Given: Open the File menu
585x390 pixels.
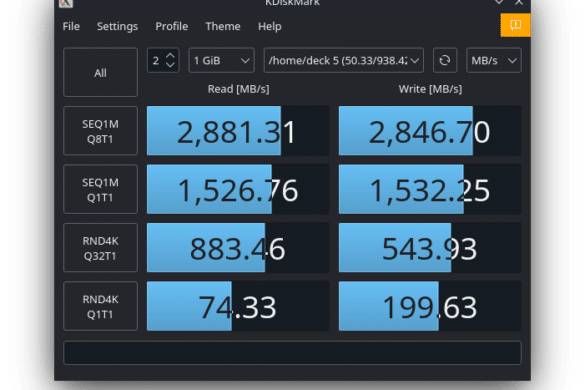Looking at the screenshot, I should tap(71, 26).
